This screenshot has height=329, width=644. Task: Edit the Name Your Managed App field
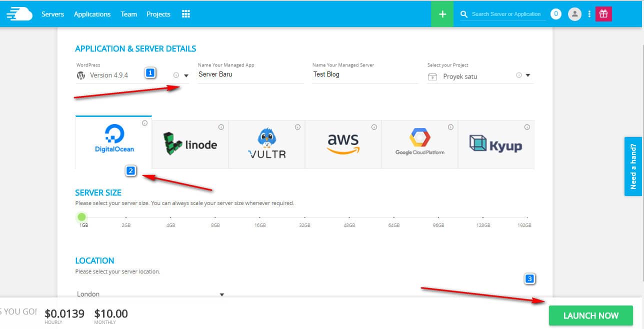coord(250,74)
